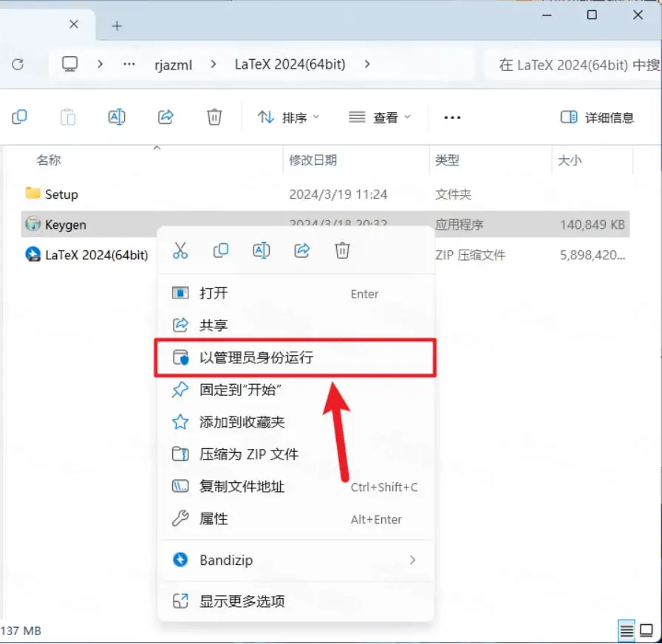Choose 固定到"开始" menu entry
The width and height of the screenshot is (662, 644).
(x=296, y=389)
